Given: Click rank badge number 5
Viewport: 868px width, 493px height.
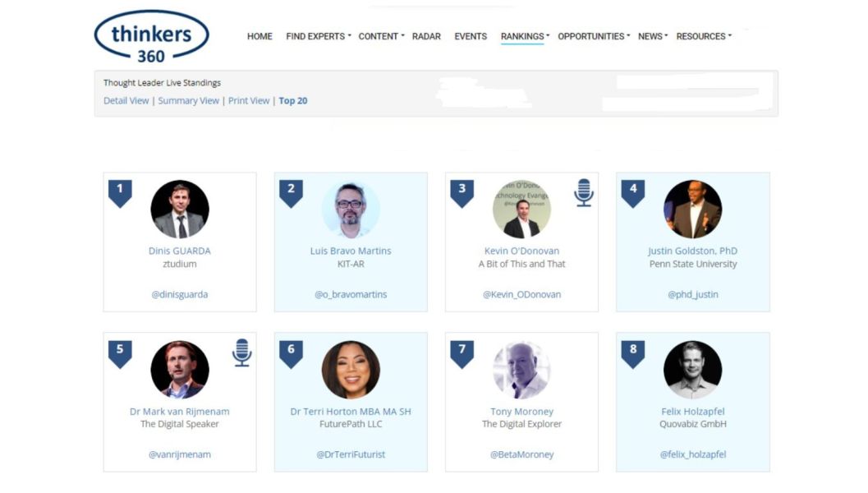Looking at the screenshot, I should (x=120, y=354).
